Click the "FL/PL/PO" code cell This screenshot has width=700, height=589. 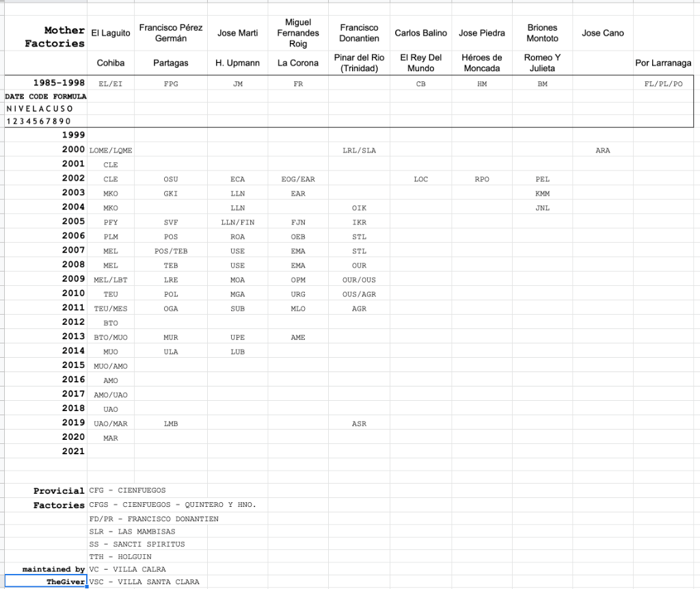click(x=663, y=83)
